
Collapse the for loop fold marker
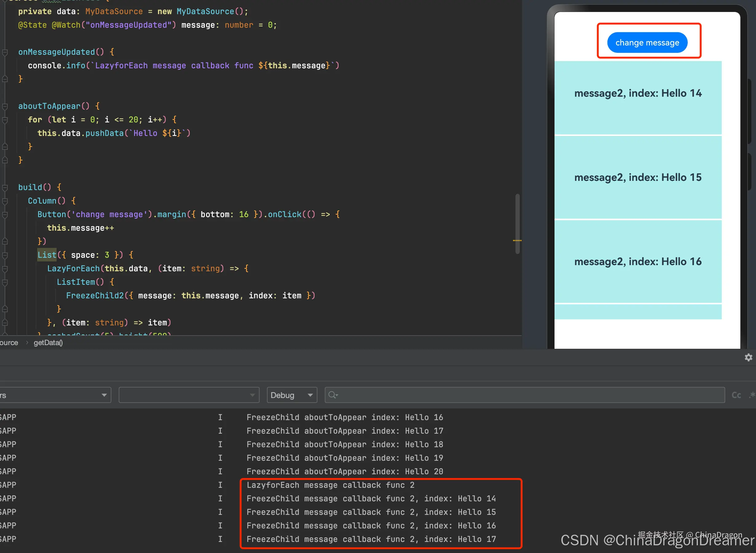[5, 120]
